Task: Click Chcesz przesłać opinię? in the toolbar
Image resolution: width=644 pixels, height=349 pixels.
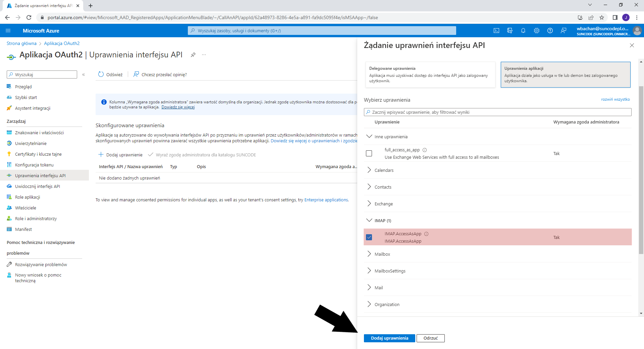Action: pyautogui.click(x=160, y=74)
